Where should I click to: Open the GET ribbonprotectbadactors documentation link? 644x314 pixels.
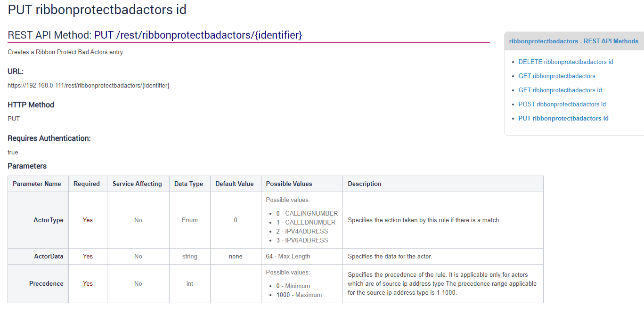(557, 76)
